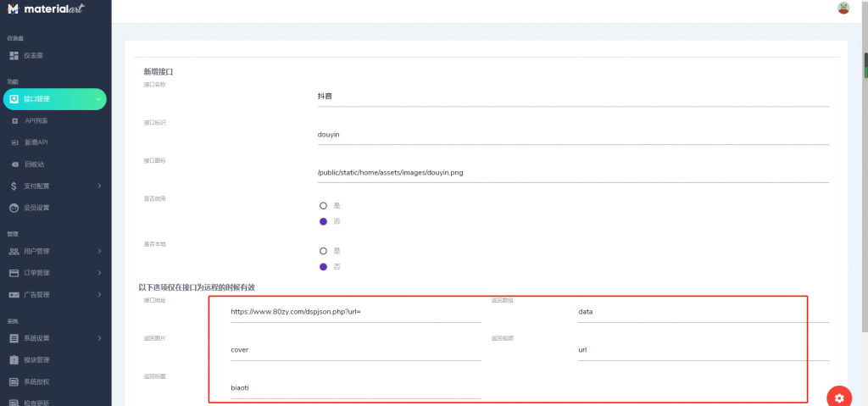This screenshot has height=406, width=868.
Task: Click the dollar icon for 支付配置
Action: pyautogui.click(x=14, y=186)
